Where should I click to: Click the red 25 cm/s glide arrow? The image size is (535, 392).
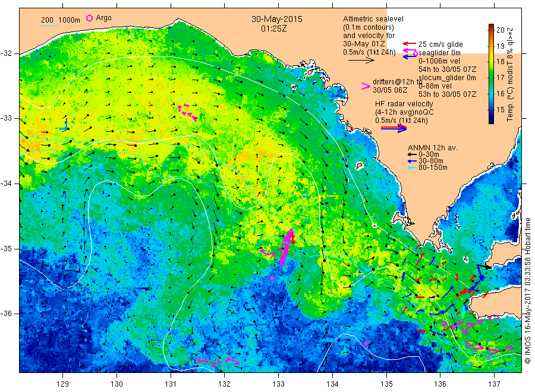point(409,43)
